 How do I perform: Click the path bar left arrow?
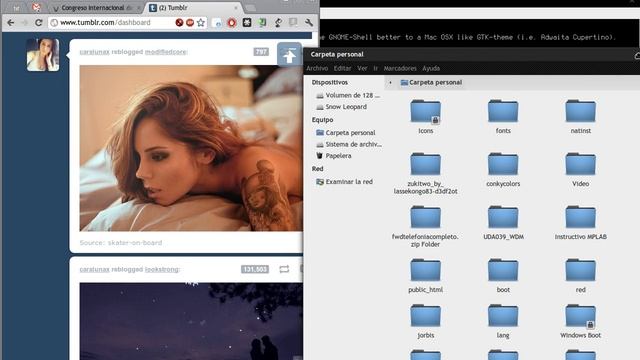pyautogui.click(x=391, y=82)
